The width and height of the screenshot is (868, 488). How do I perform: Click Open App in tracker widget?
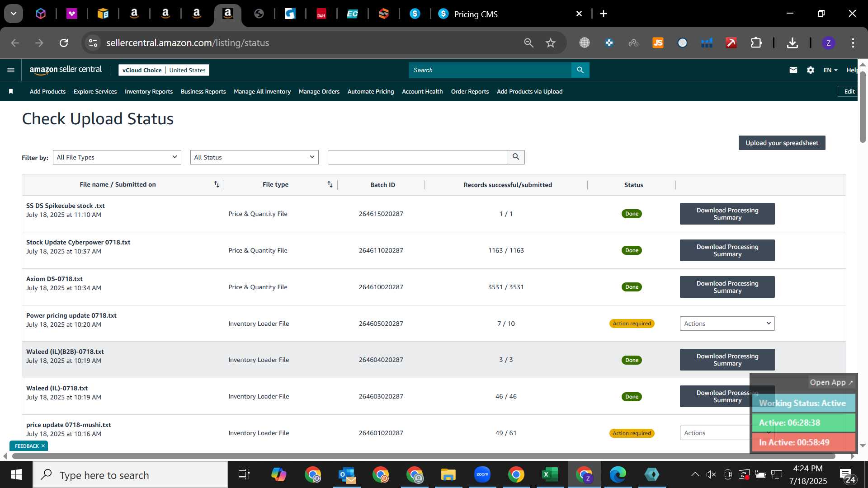click(831, 382)
